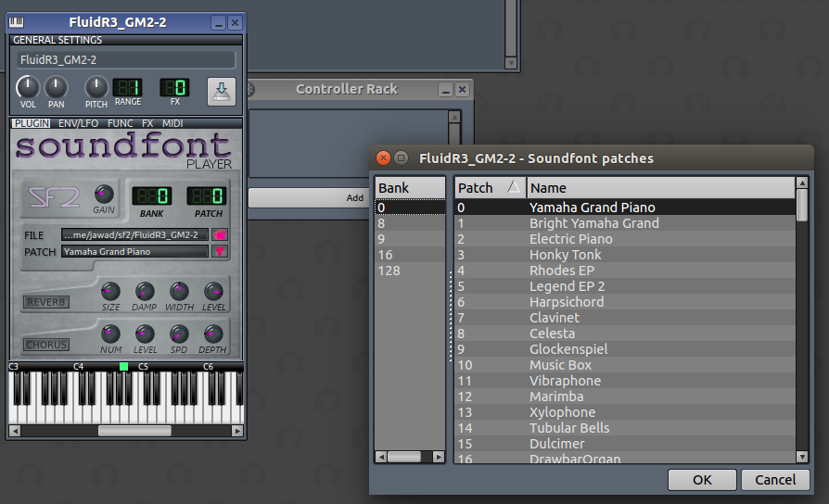The image size is (829, 504).
Task: Select the Honky Tonk patch
Action: click(625, 255)
